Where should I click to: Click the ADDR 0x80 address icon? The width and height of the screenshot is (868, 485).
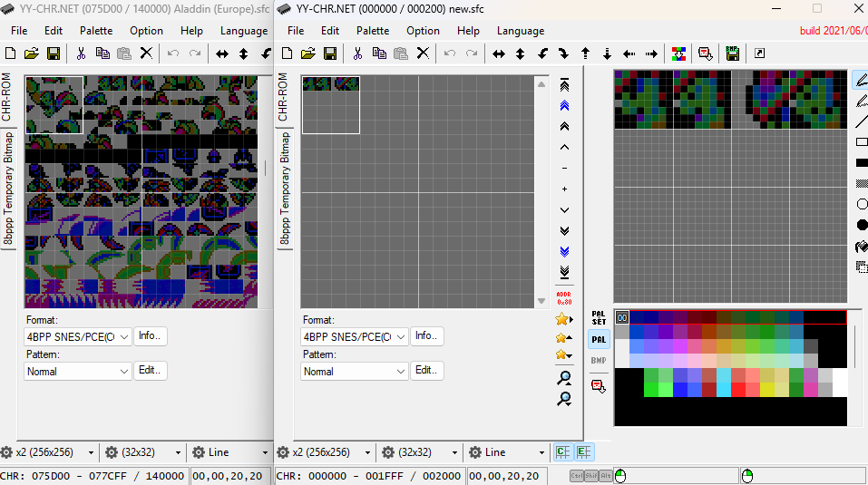coord(564,298)
